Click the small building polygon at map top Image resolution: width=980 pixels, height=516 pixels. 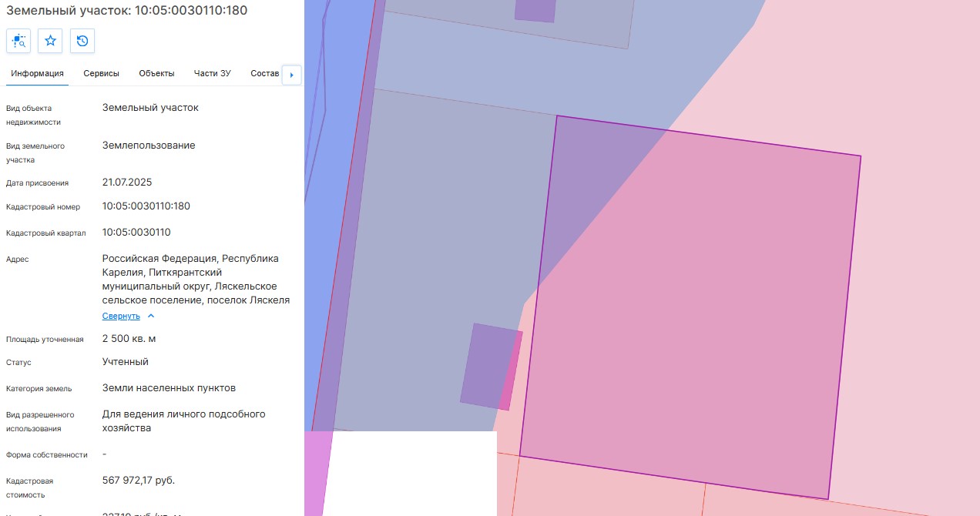tap(535, 10)
